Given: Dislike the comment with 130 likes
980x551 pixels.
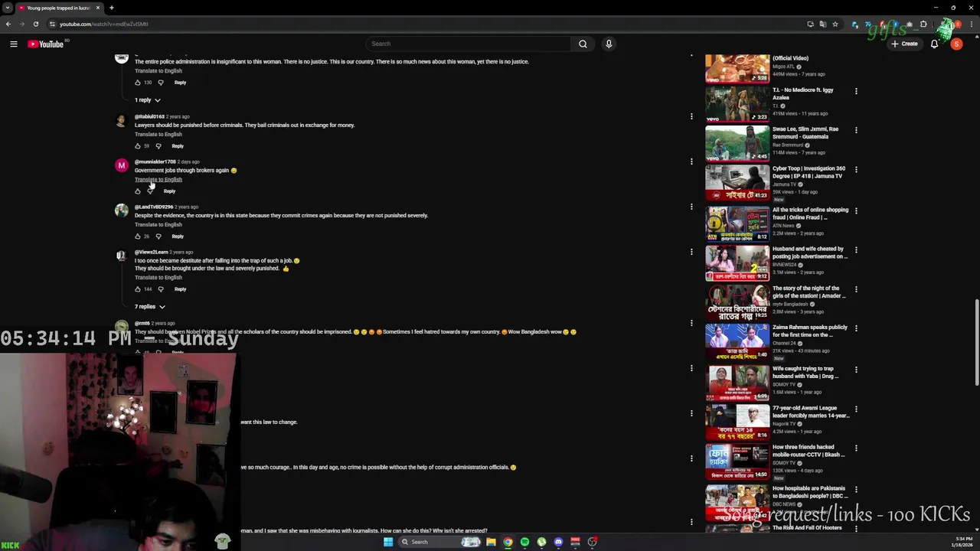Looking at the screenshot, I should [x=161, y=83].
